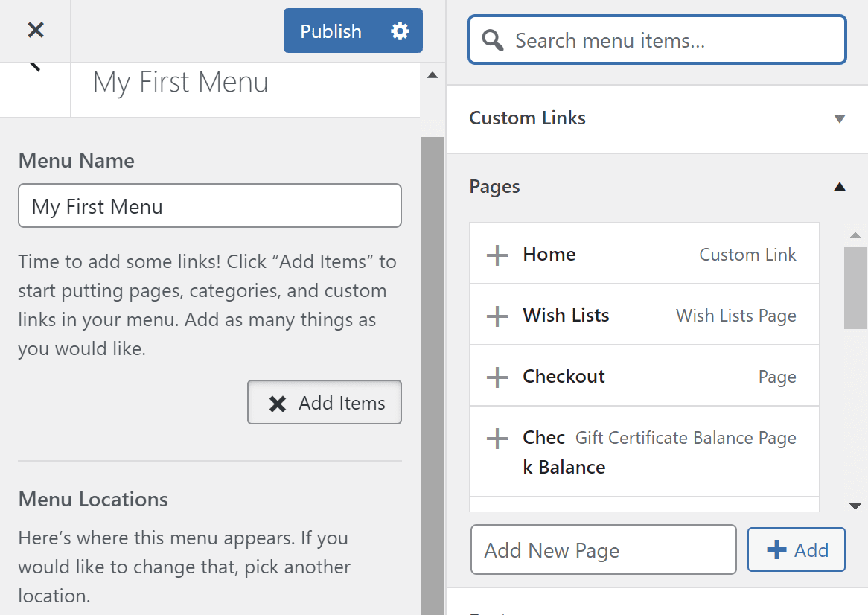Select the Wish Lists Page menu entry
868x615 pixels.
click(x=735, y=315)
